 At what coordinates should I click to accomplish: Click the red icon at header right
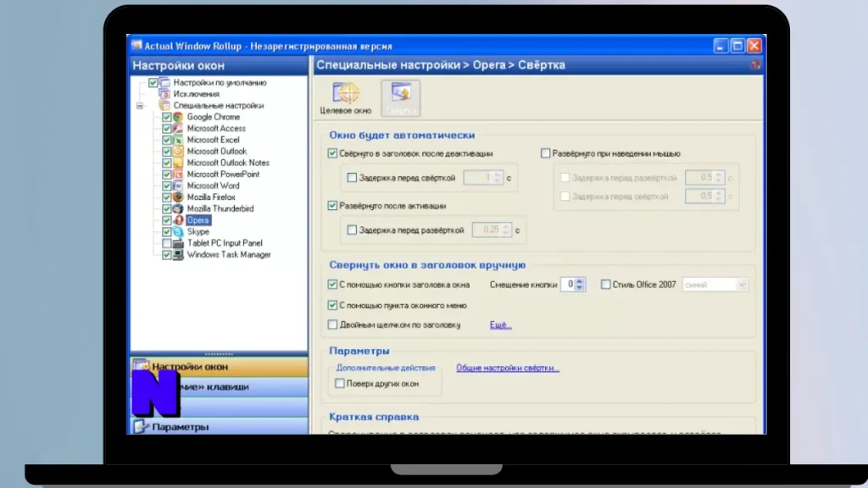click(755, 65)
